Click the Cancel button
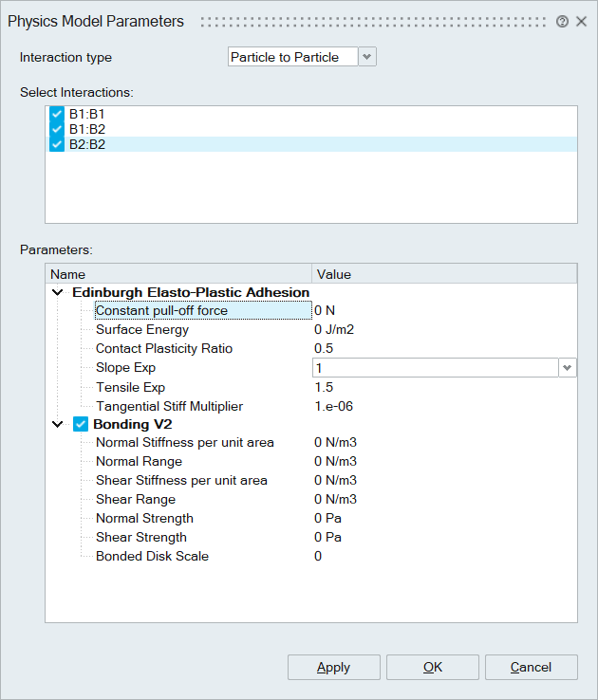This screenshot has height=700, width=598. click(531, 667)
